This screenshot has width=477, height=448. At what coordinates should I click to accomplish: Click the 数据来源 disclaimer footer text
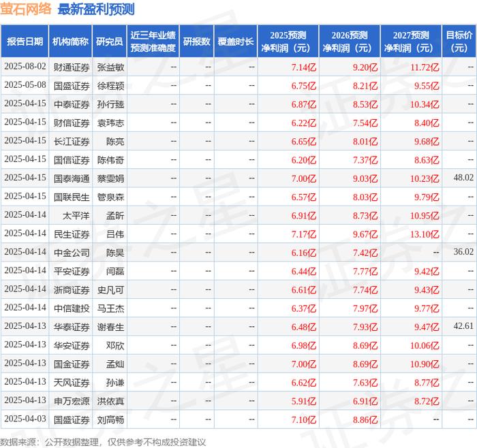click(103, 443)
